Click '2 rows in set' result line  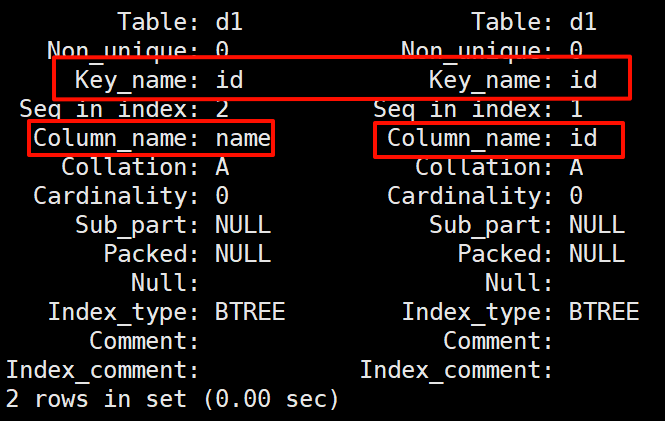coord(172,399)
